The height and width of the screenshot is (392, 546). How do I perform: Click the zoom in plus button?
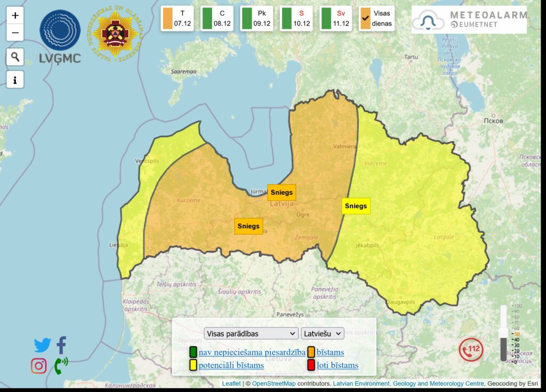coord(15,16)
